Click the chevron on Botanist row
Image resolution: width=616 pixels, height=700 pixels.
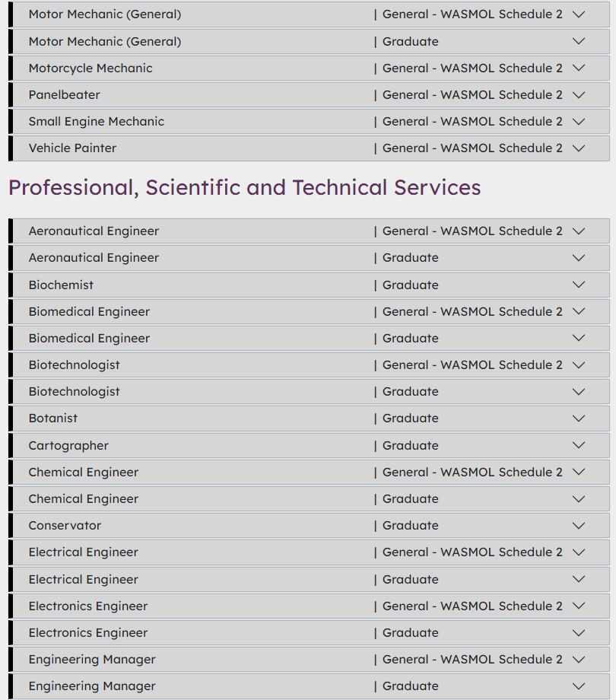tap(579, 418)
